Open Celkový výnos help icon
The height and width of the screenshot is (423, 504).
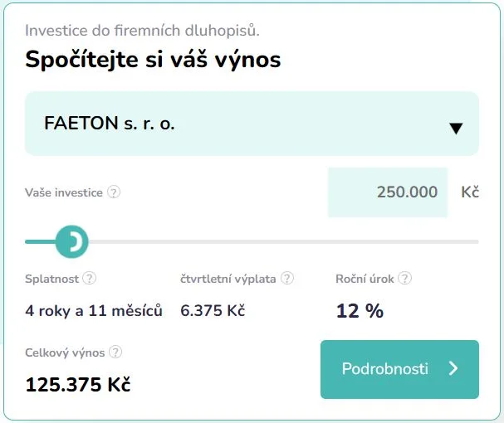[x=115, y=352]
